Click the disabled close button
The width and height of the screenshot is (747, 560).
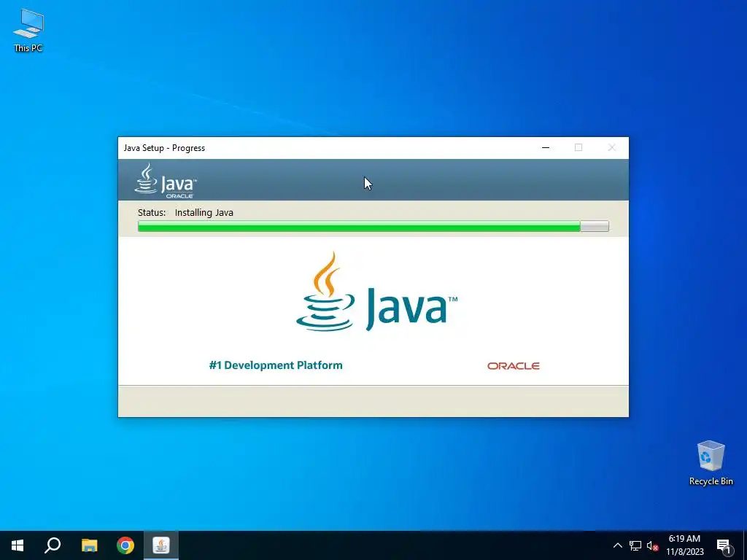pos(612,147)
